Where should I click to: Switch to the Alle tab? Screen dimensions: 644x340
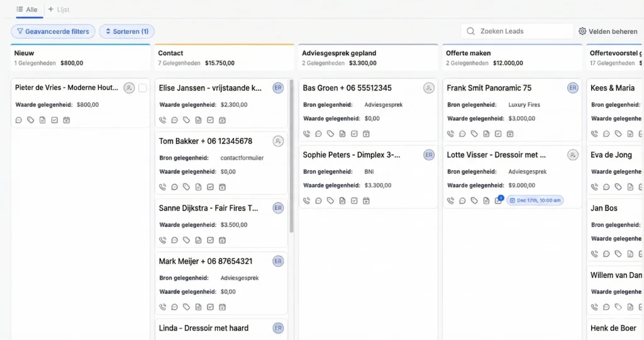pos(27,9)
